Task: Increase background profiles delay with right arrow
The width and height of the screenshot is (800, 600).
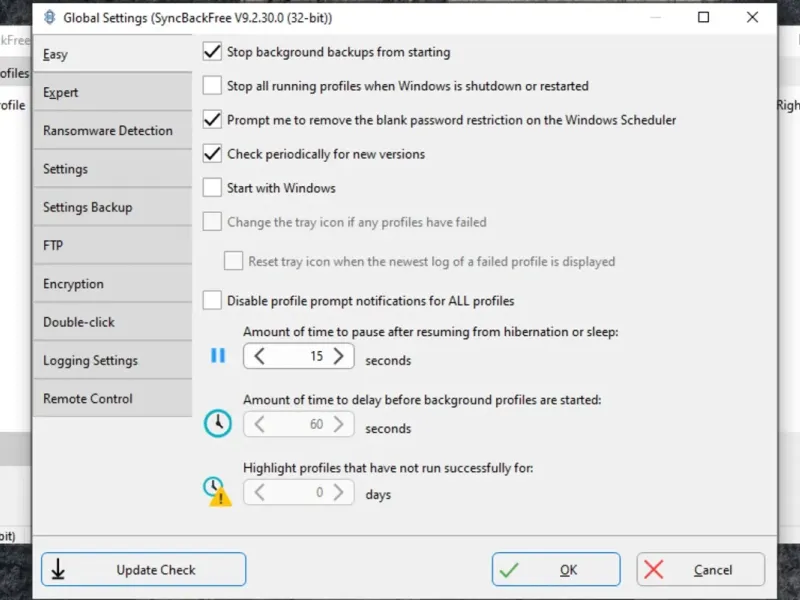Action: coord(339,424)
